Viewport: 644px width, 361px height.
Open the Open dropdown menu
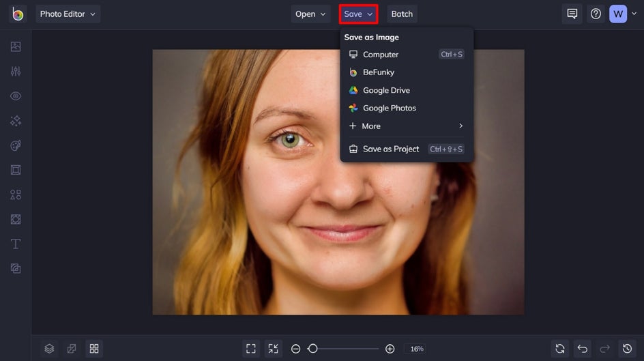click(x=310, y=14)
